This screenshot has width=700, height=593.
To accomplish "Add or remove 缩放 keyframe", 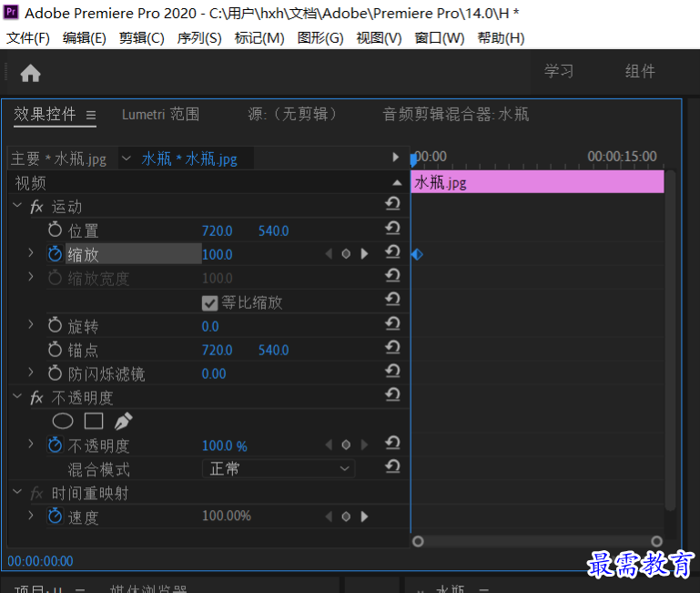I will (346, 254).
